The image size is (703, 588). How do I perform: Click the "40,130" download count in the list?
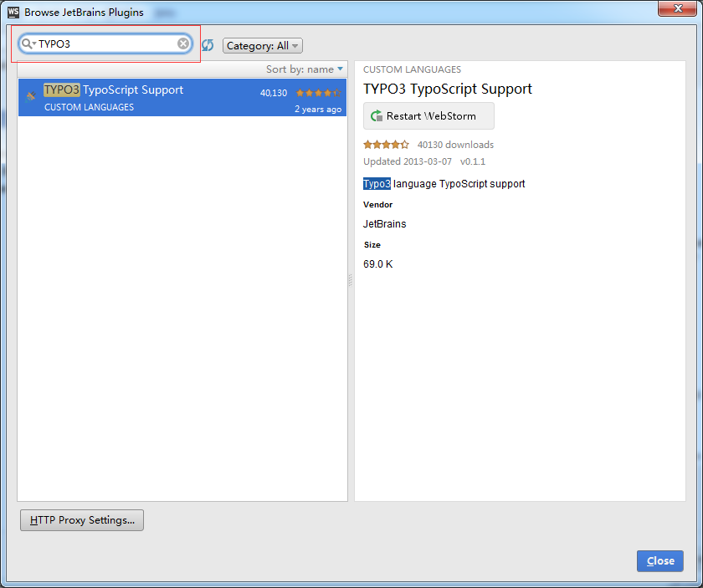tap(274, 93)
